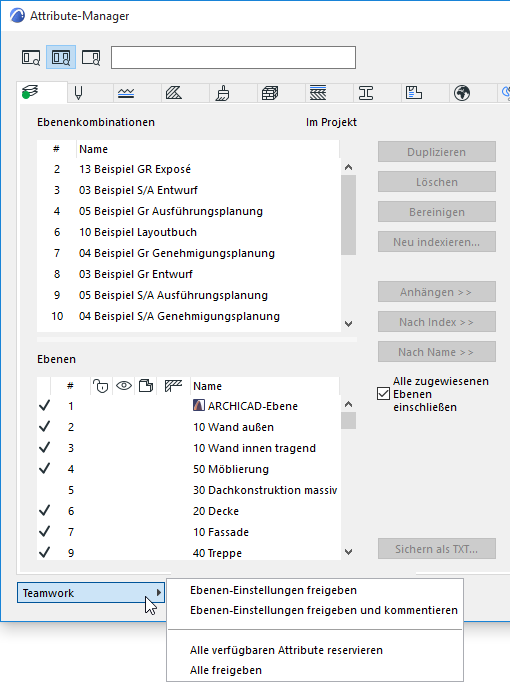Select layer 10 Fassade
Image resolution: width=510 pixels, height=683 pixels.
(188, 532)
